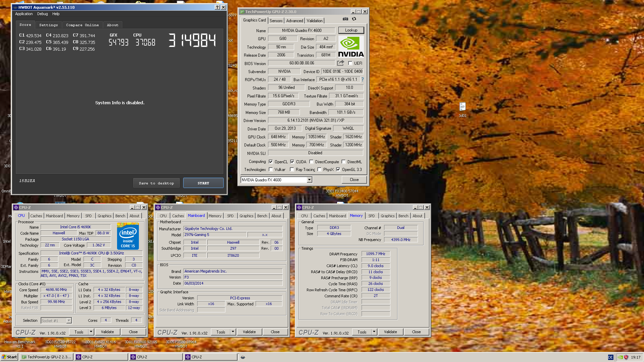Click the Intel Core i5 badge in CPU-Z

(128, 237)
